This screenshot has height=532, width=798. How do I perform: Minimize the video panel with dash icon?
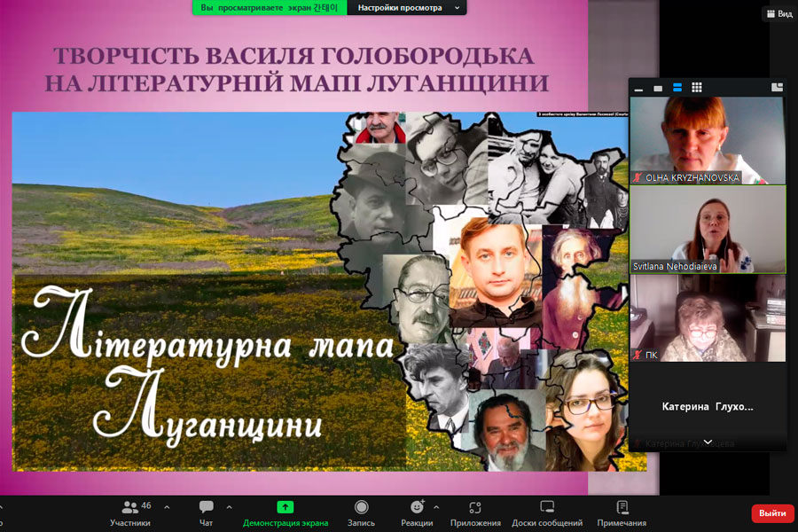(x=638, y=89)
